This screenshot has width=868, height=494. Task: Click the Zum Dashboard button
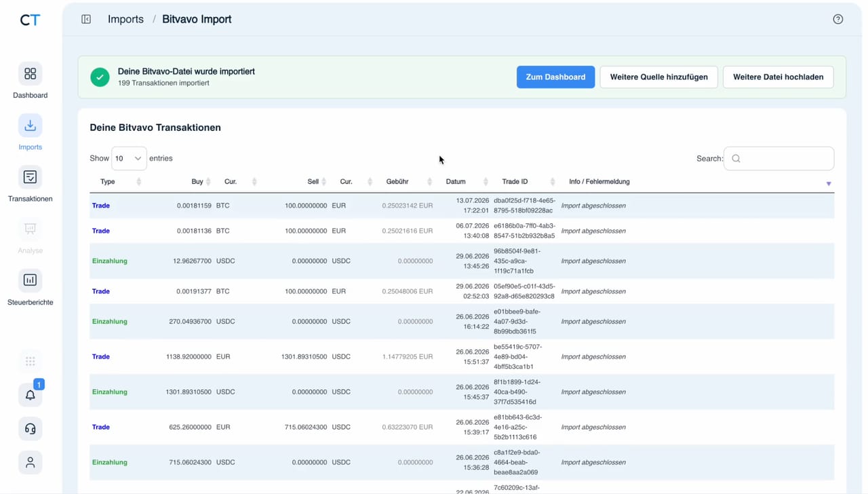point(555,77)
